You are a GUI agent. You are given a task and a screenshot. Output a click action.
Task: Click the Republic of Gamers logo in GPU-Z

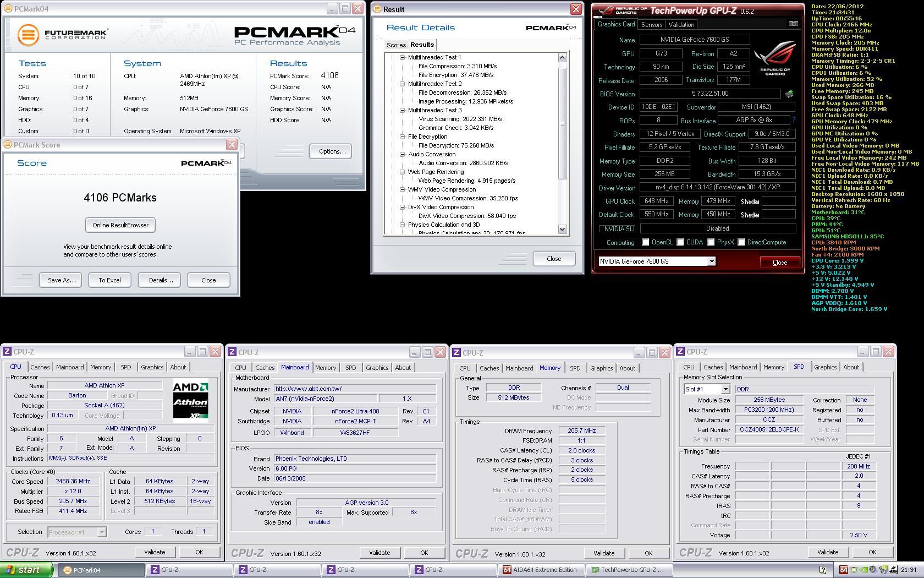[775, 58]
